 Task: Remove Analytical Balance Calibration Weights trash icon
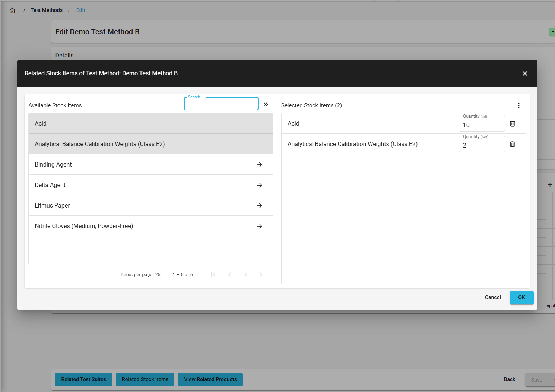pos(513,144)
